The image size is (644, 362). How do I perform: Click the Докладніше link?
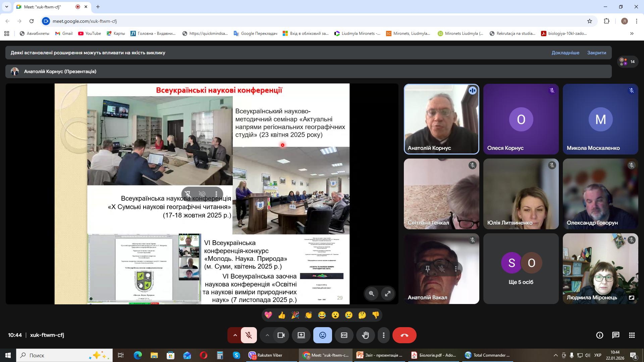pyautogui.click(x=565, y=53)
